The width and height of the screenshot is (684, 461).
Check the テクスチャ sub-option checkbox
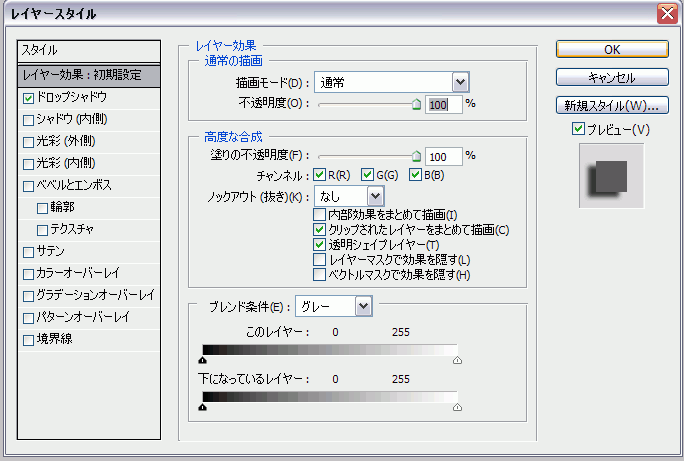point(42,230)
